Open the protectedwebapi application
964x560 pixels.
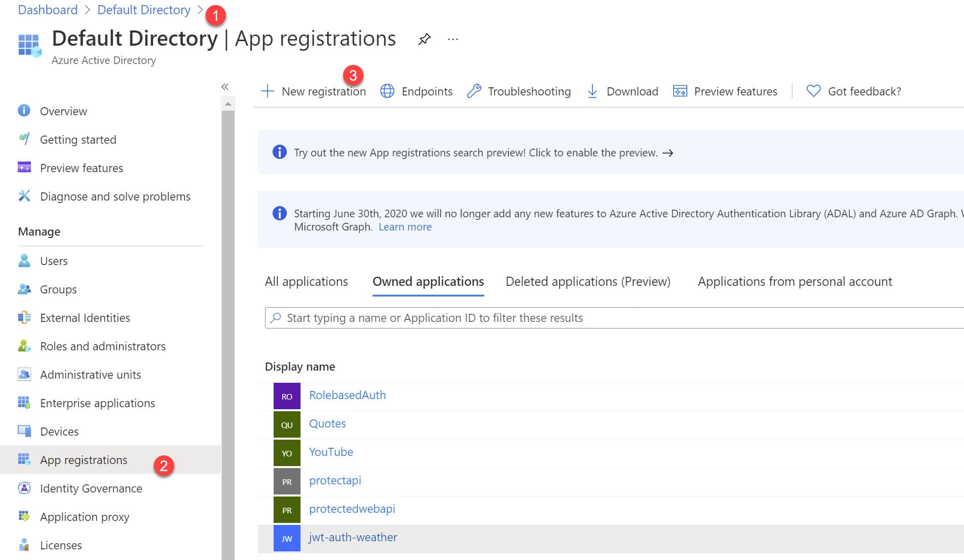352,509
